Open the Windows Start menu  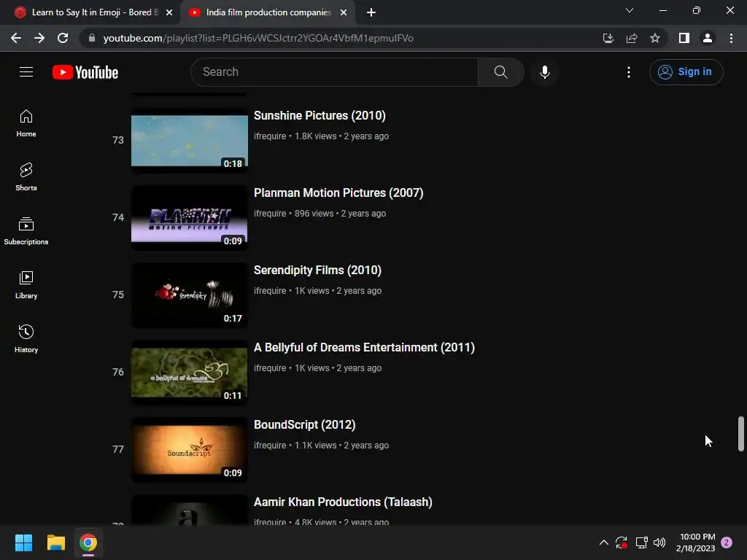pos(23,542)
